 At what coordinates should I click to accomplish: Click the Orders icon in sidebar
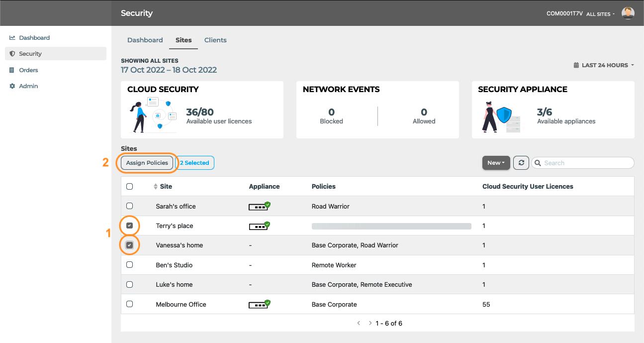12,70
